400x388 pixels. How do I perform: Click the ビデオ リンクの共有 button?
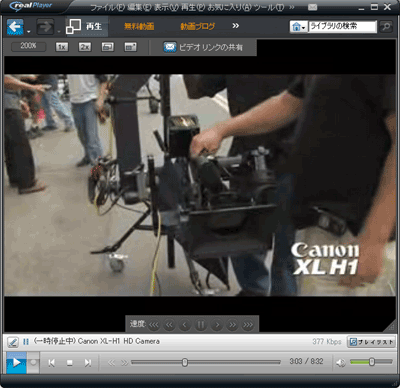[203, 47]
